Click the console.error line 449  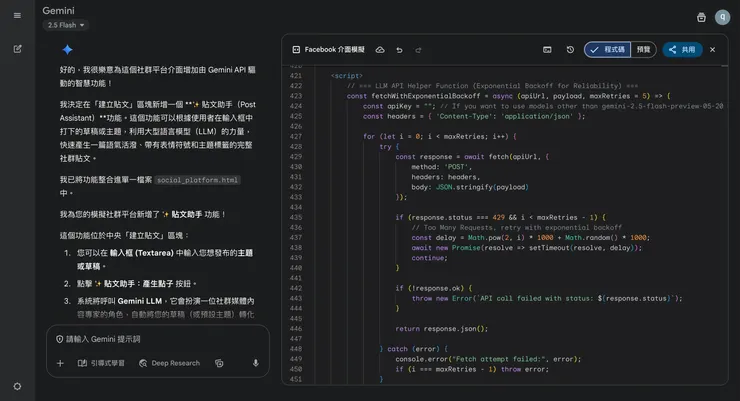pos(488,359)
